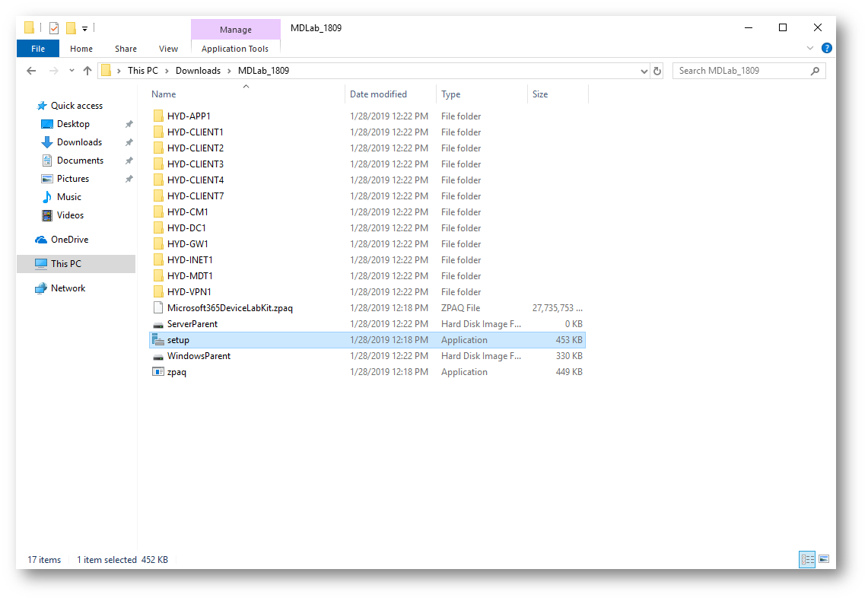Screen dimensions: 868x601
Task: Click This PC in the address bar
Action: pos(143,71)
